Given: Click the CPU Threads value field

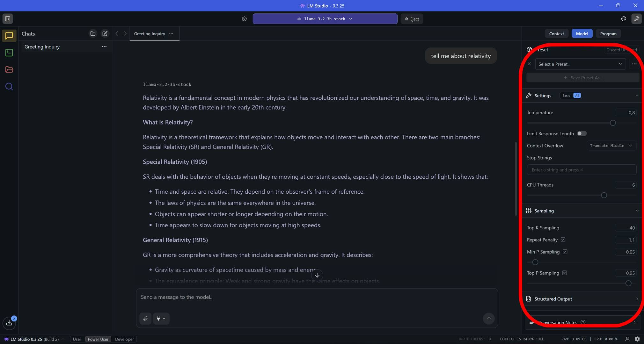Looking at the screenshot, I should pos(626,185).
